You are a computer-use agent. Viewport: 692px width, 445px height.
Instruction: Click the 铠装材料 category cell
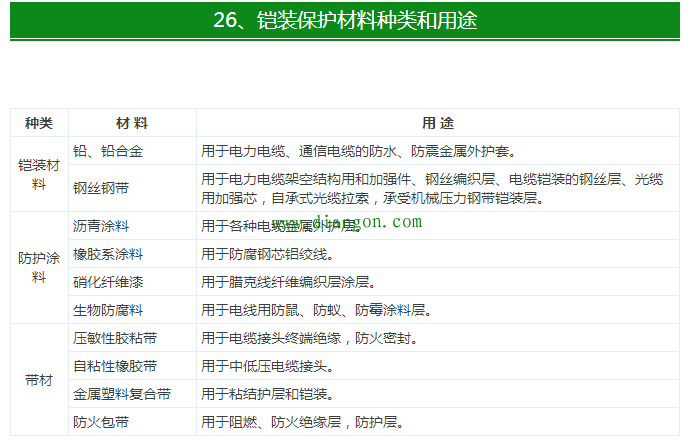pos(39,174)
